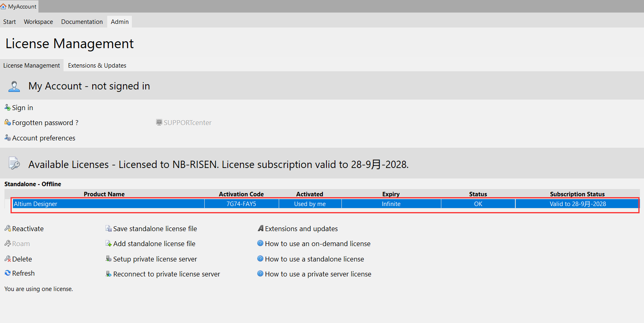Select the Altium Designer license row
The width and height of the screenshot is (644, 323).
326,204
